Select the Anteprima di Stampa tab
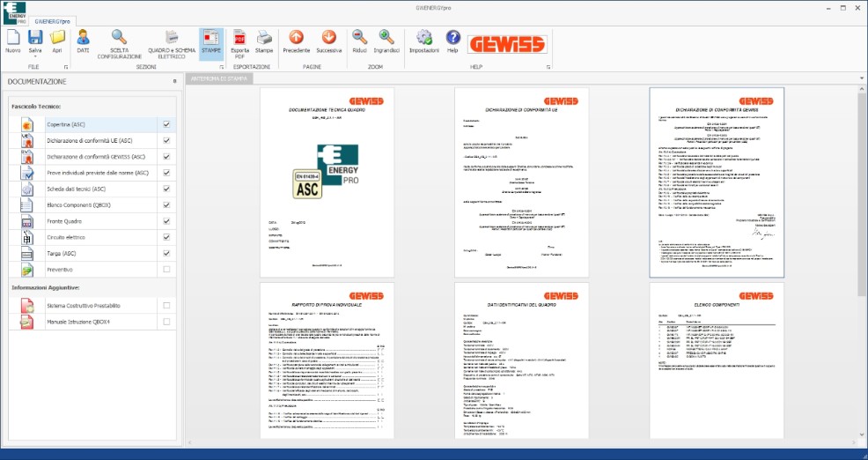Image resolution: width=868 pixels, height=460 pixels. pos(219,79)
